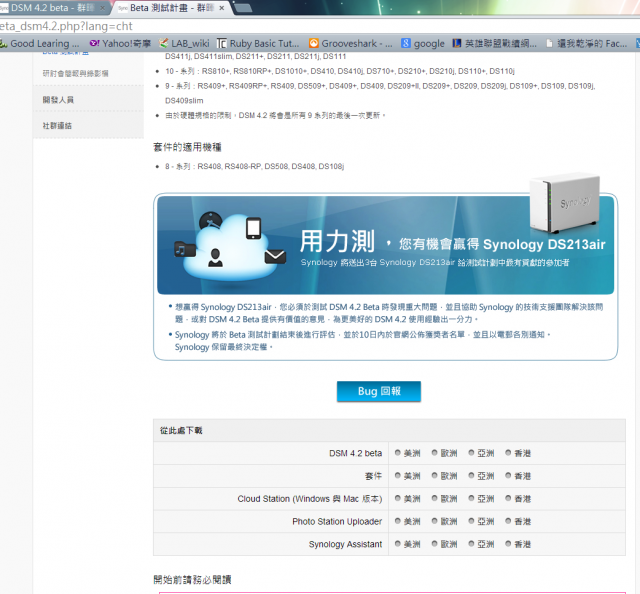Open a new browser tab
The width and height of the screenshot is (640, 594).
[x=244, y=8]
